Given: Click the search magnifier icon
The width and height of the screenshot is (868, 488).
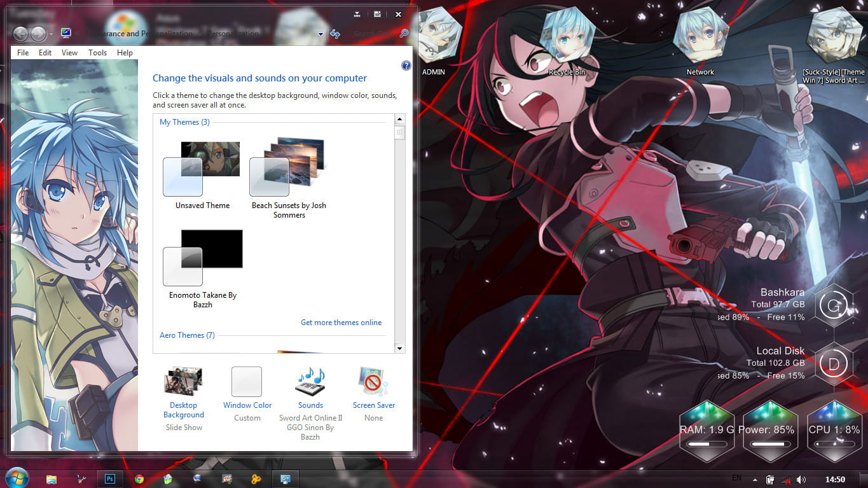Looking at the screenshot, I should [404, 34].
